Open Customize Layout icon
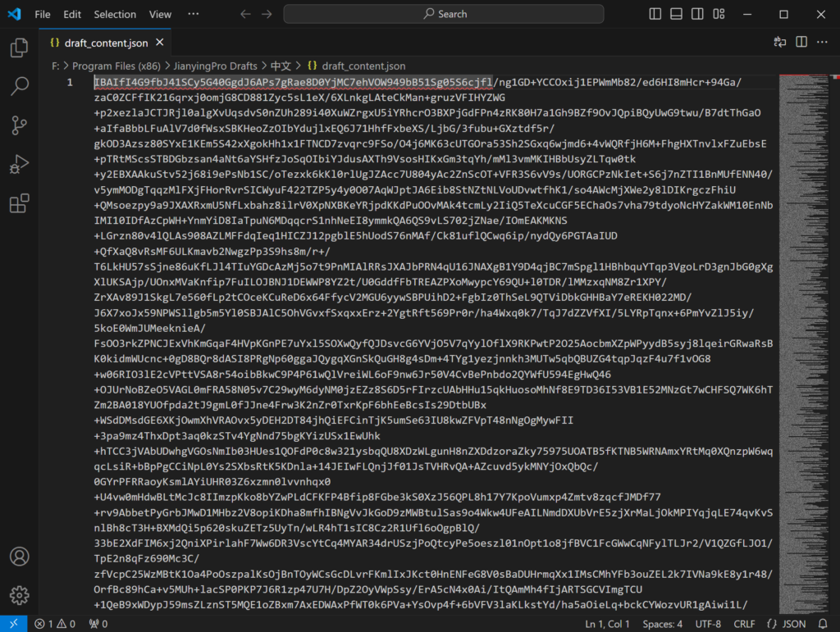 [719, 14]
